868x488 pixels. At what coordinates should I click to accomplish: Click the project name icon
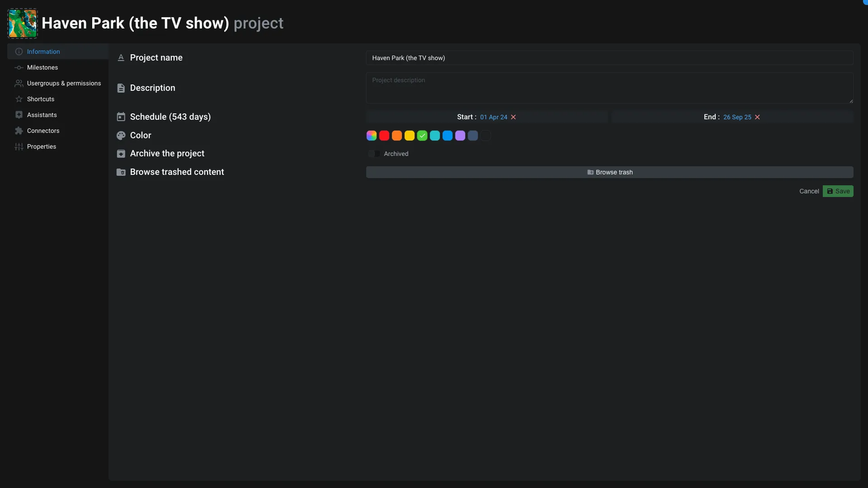(120, 58)
